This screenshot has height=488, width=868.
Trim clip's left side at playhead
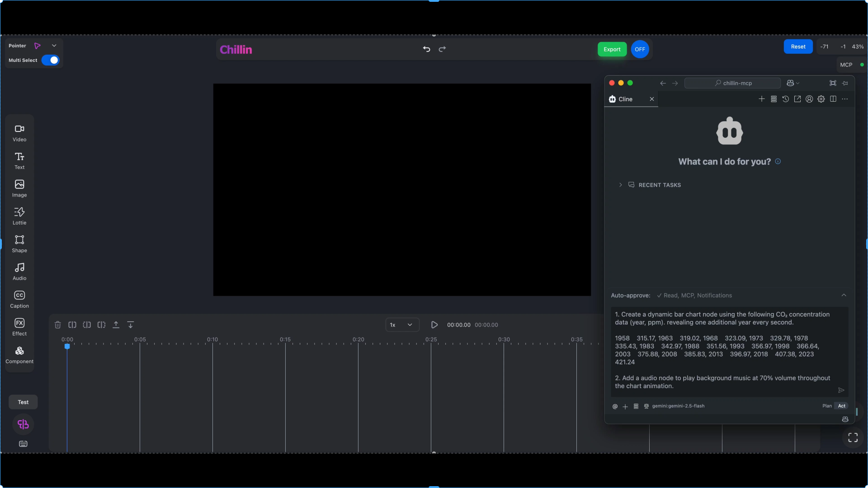87,325
